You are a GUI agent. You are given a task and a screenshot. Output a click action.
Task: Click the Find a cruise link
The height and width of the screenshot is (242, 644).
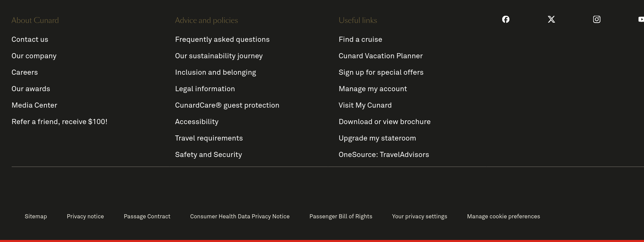point(360,39)
